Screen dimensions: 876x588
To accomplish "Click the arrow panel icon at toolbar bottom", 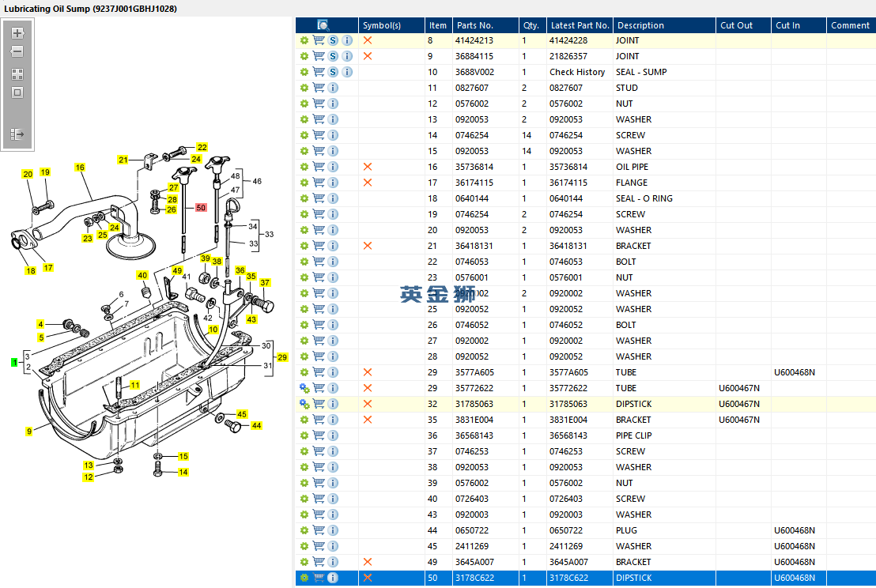I will [17, 134].
